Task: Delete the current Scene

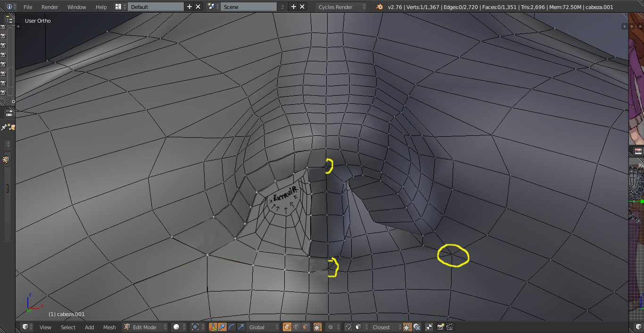Action: click(x=302, y=7)
